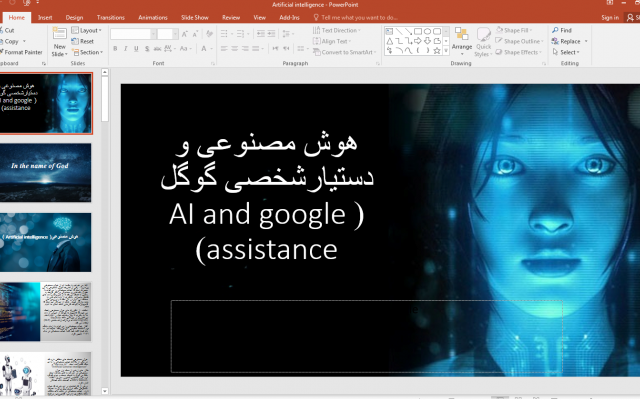This screenshot has height=400, width=640.
Task: Click the New Slide icon
Action: click(x=60, y=40)
